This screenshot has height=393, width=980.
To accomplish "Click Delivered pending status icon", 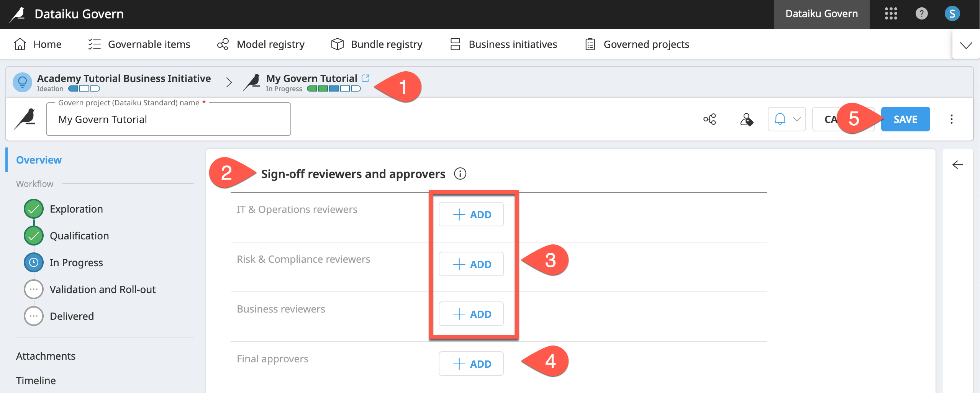I will tap(34, 316).
